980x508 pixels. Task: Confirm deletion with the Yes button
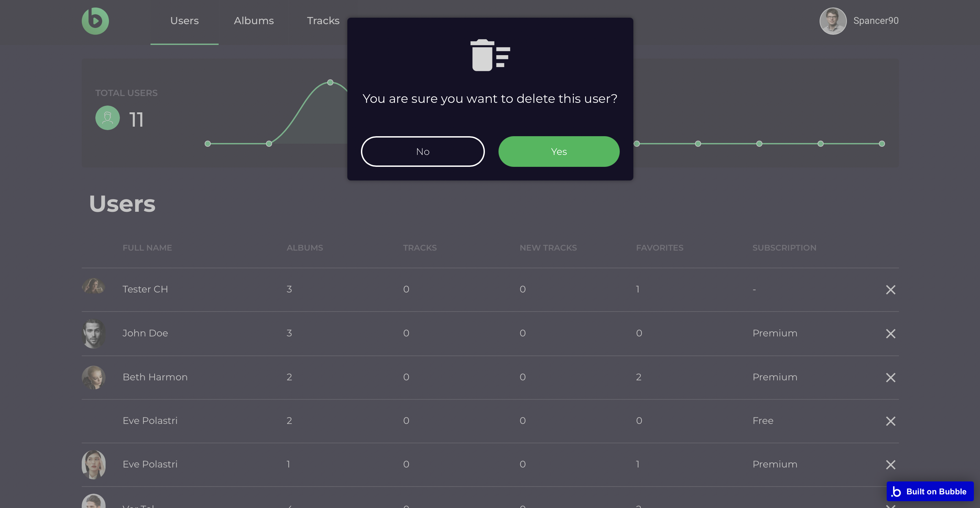[x=558, y=152]
